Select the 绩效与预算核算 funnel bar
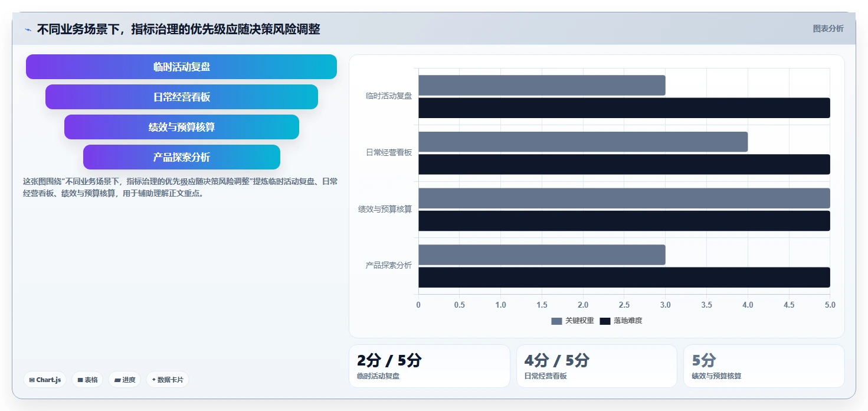 pyautogui.click(x=182, y=127)
